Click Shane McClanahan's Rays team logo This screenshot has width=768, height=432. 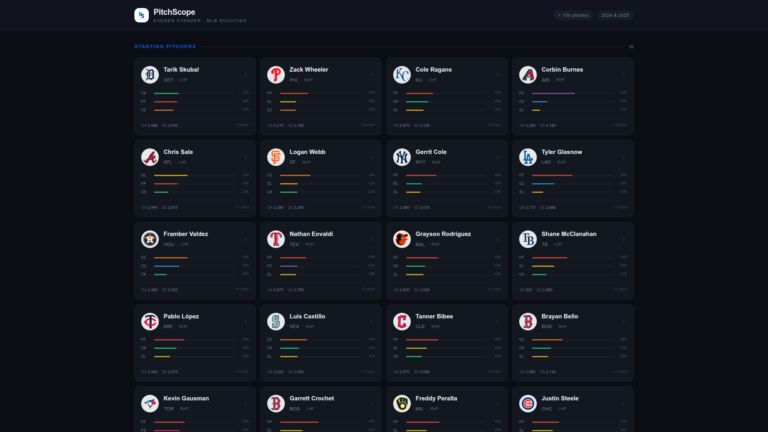[x=528, y=239]
